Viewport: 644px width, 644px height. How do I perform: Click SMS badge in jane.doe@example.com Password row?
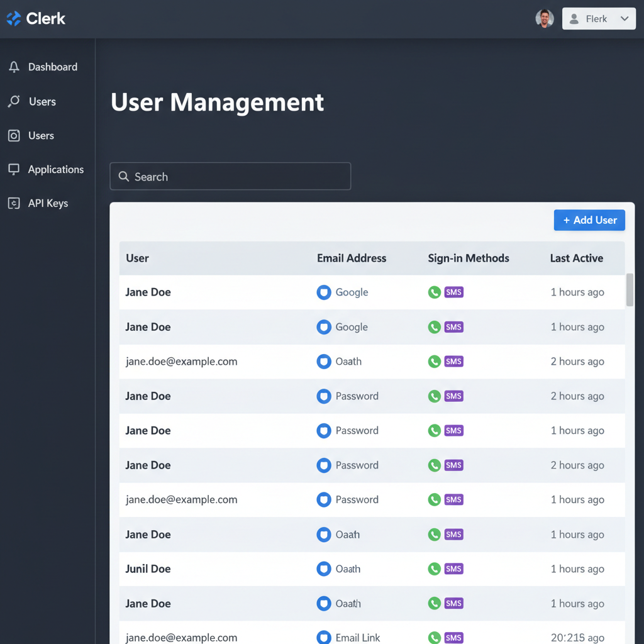click(453, 499)
